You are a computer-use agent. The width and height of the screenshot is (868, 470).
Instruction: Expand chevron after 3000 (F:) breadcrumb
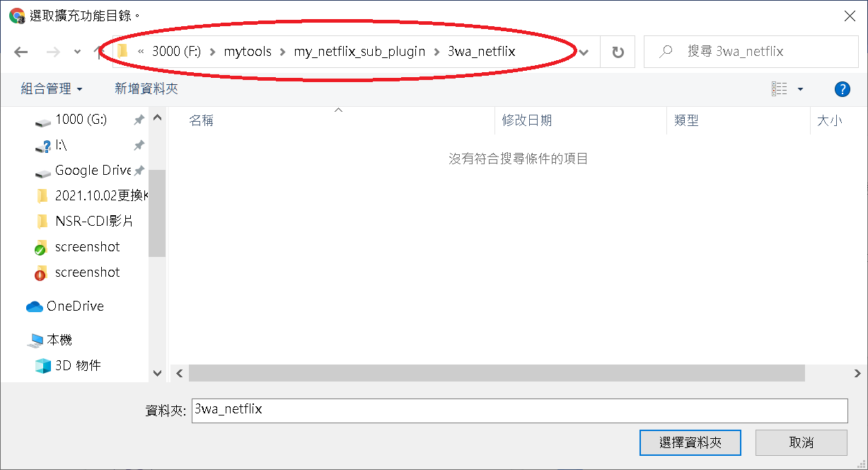(212, 52)
